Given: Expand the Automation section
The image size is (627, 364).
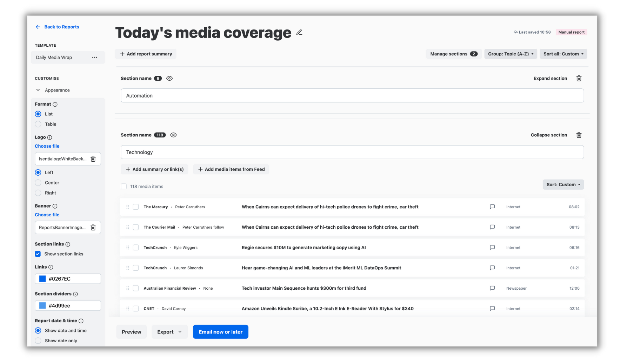Looking at the screenshot, I should tap(550, 79).
